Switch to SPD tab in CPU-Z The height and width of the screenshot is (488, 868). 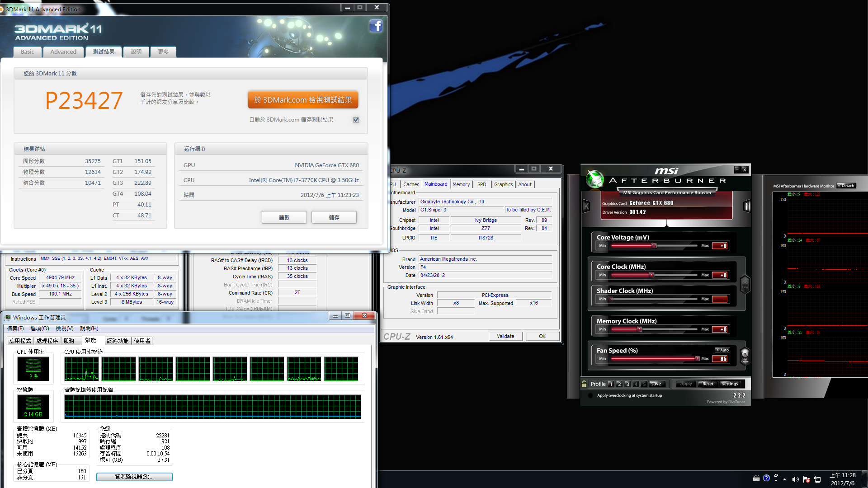pyautogui.click(x=482, y=184)
